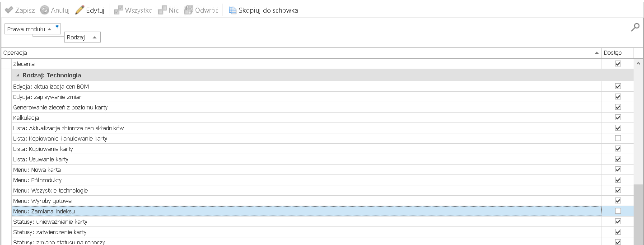The width and height of the screenshot is (644, 245).
Task: Enable access for Menu: Zamiana indeksu
Action: pos(618,211)
